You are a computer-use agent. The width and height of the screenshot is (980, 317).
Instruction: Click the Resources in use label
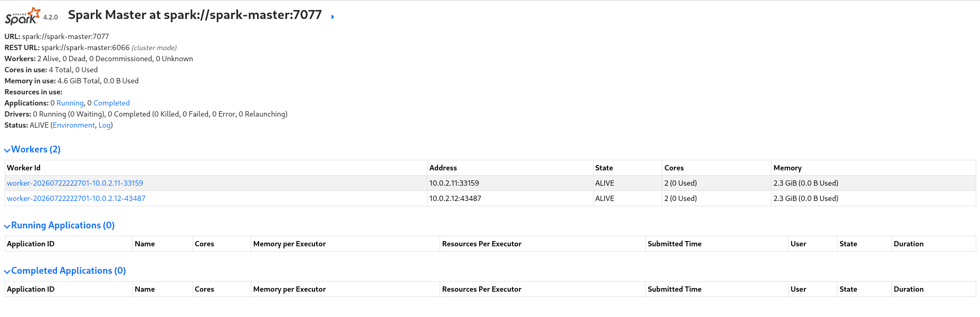coord(33,92)
